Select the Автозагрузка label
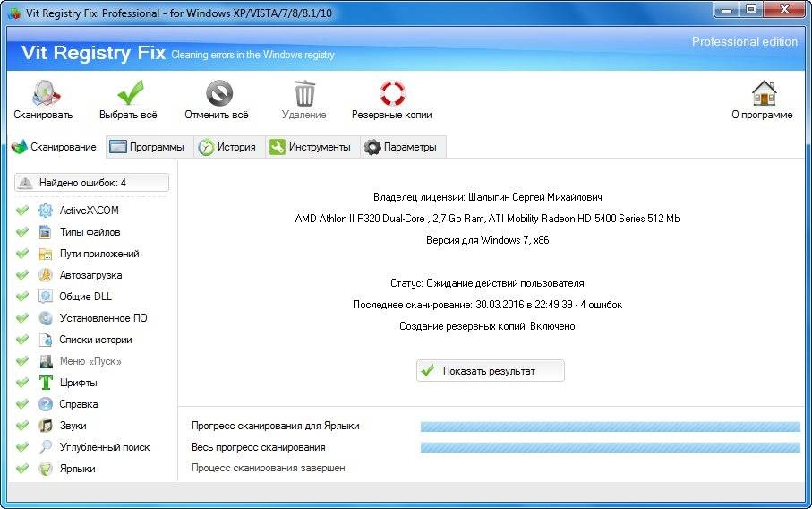The image size is (812, 509). [x=90, y=275]
